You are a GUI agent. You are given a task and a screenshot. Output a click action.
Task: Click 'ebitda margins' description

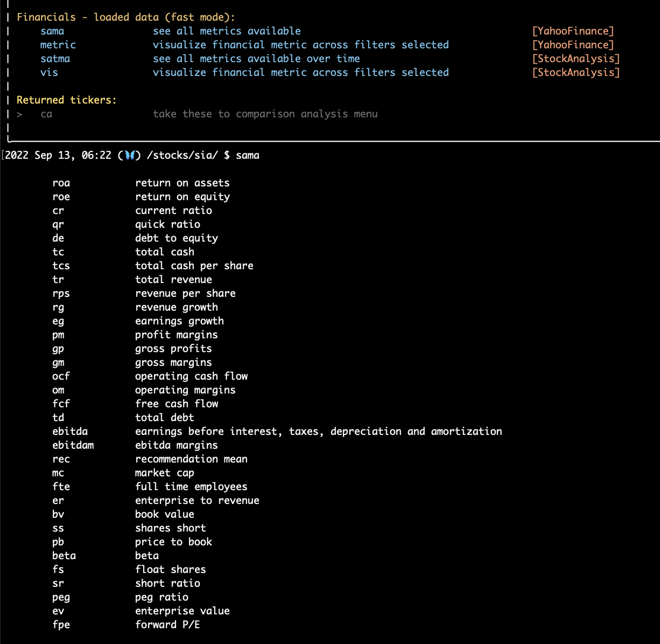click(177, 445)
